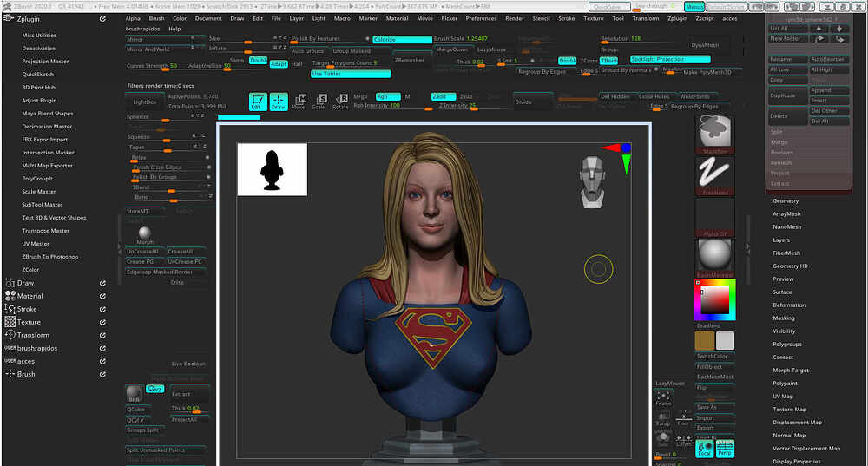Toggle the Persp perspective icon
This screenshot has height=466, width=868.
(x=725, y=449)
